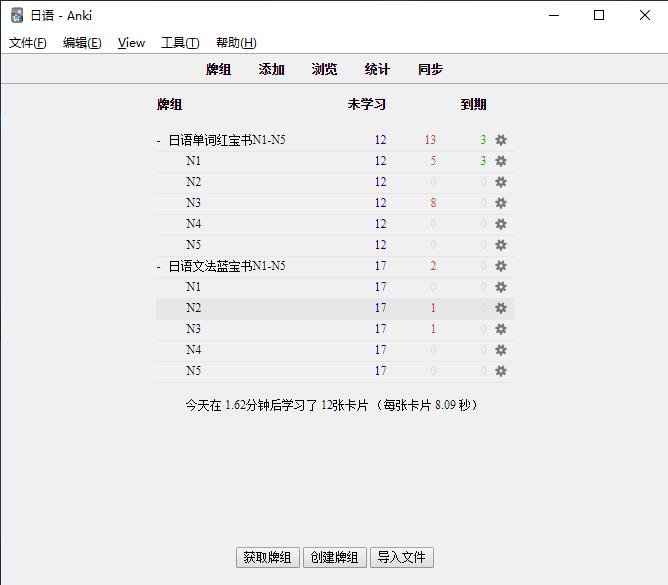
Task: Close the Anki window
Action: click(645, 15)
